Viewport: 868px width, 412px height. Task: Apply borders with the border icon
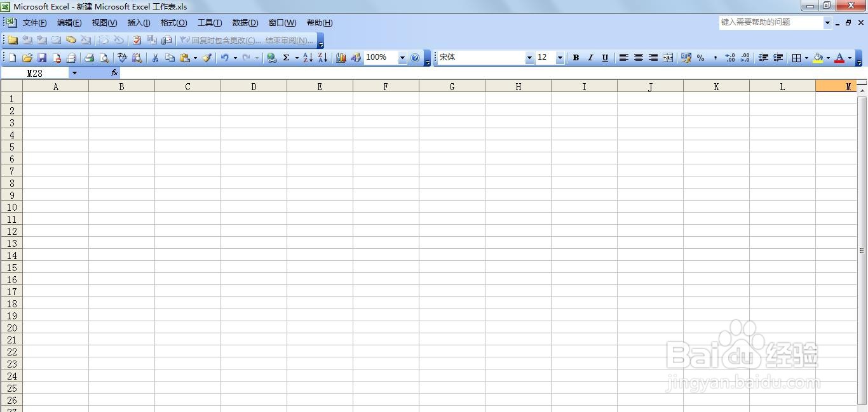point(796,58)
